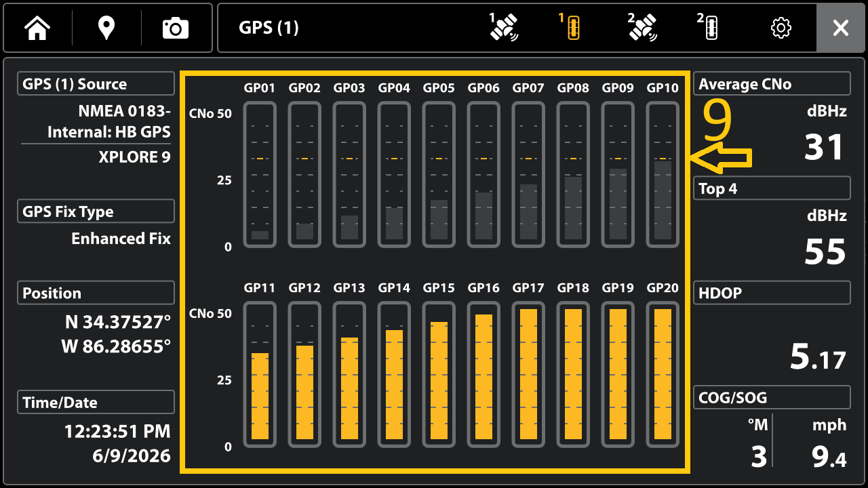The width and height of the screenshot is (868, 488).
Task: Click longitude W 86.28655°
Action: click(116, 346)
